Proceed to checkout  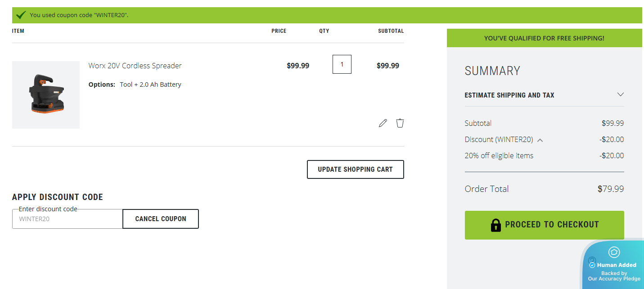tap(544, 225)
